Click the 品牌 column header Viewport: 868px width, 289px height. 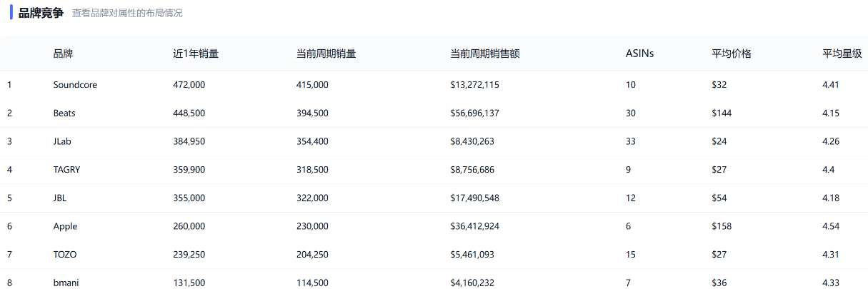[63, 54]
